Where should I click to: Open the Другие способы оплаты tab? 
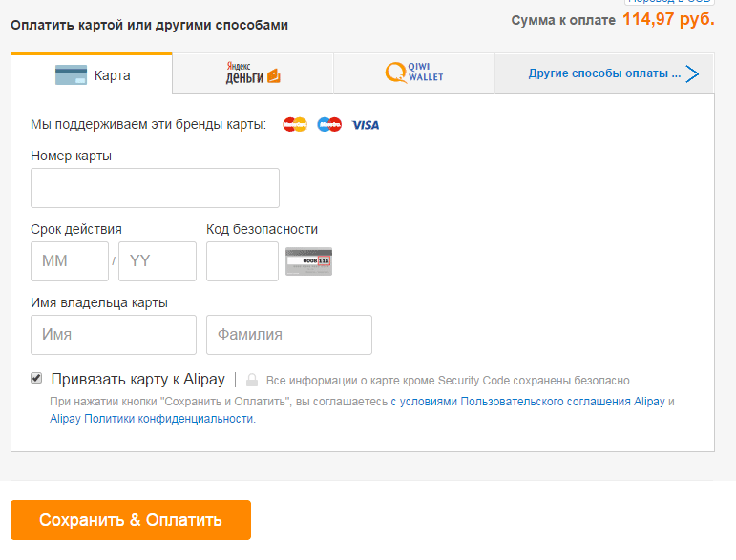click(x=604, y=73)
